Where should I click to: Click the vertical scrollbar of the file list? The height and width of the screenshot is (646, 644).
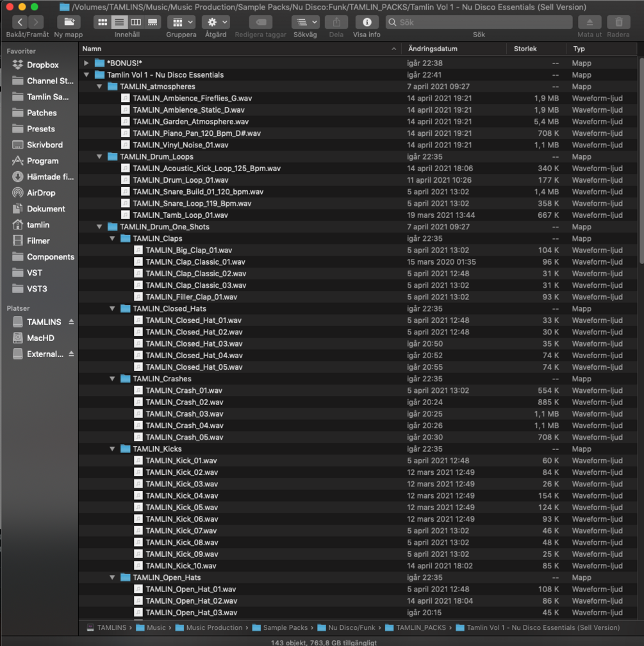coord(641,161)
